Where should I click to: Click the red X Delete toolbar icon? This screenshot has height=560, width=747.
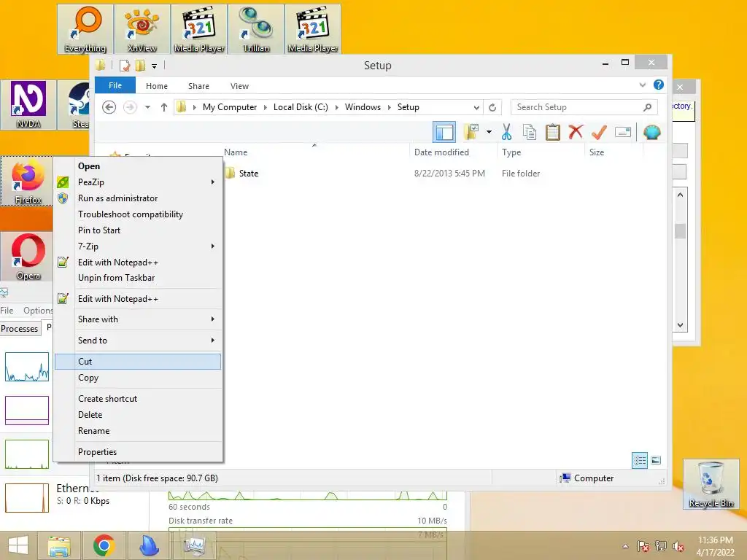(576, 132)
